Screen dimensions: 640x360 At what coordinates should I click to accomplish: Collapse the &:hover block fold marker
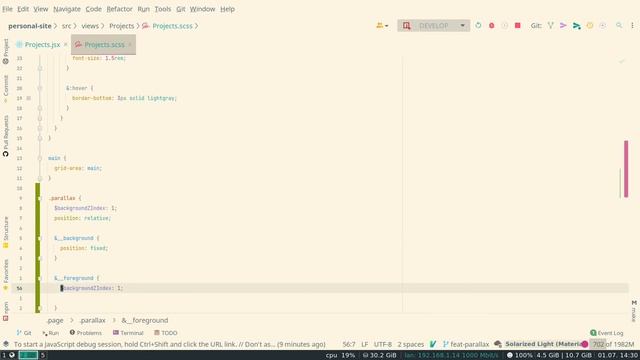pyautogui.click(x=40, y=88)
